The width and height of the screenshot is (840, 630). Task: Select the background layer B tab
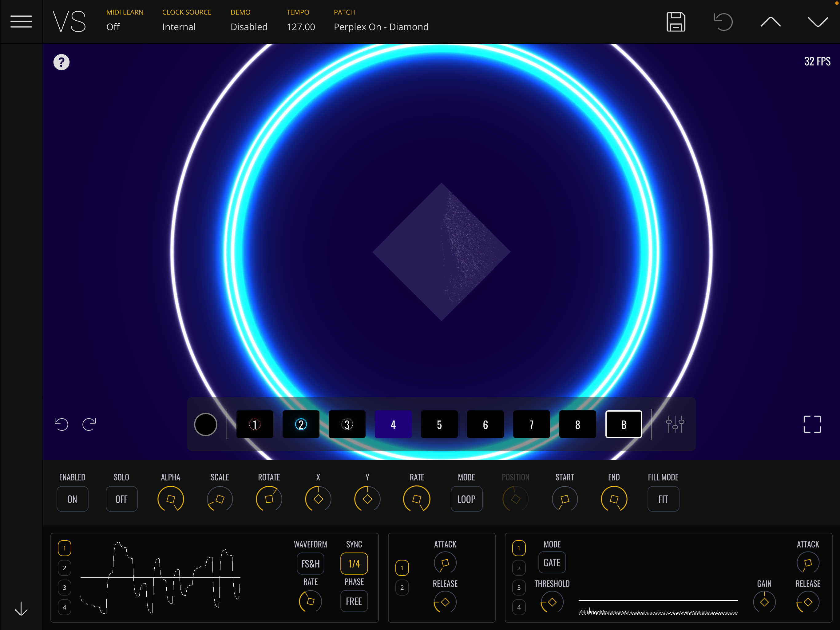point(623,425)
